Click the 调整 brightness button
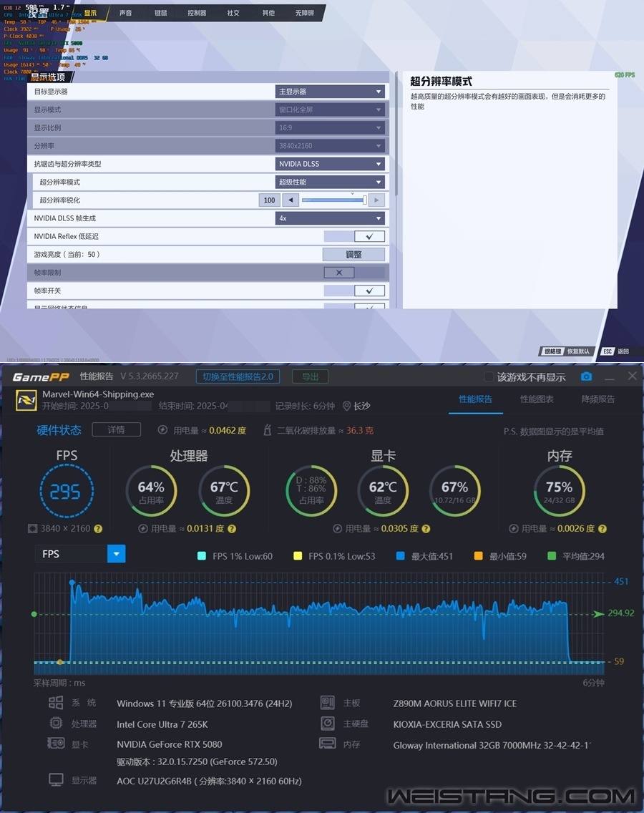 click(353, 255)
